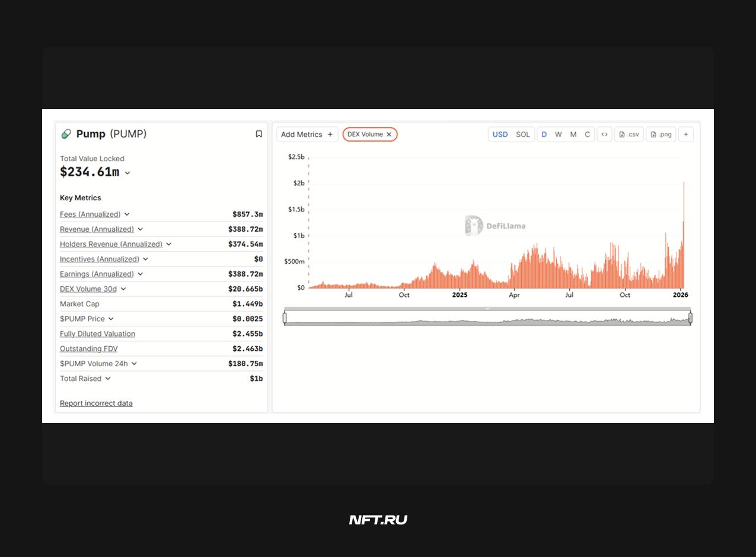Expand DEX Volume 30d row

123,289
